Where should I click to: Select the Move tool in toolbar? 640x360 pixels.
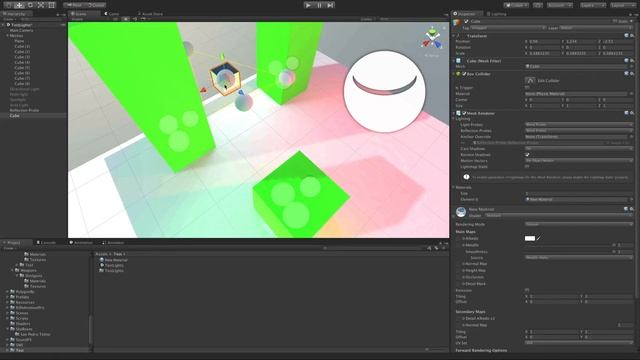[x=19, y=5]
